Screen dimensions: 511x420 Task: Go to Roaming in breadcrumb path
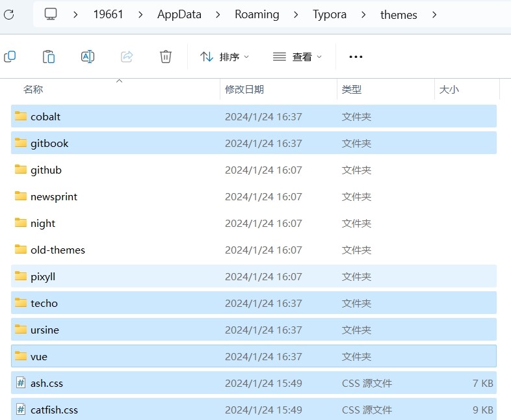[257, 14]
